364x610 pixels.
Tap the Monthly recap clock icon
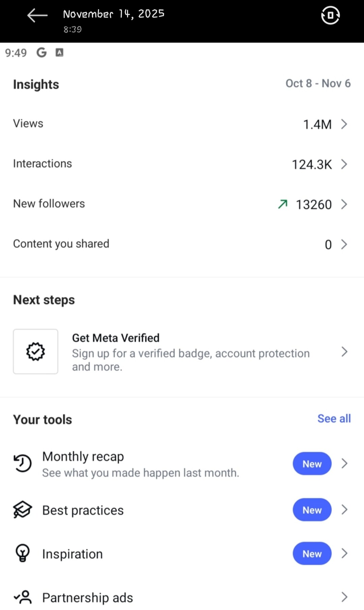[x=23, y=463]
